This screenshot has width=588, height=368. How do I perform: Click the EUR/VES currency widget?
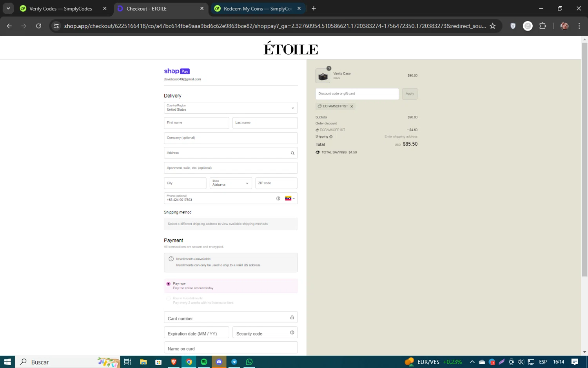(433, 362)
